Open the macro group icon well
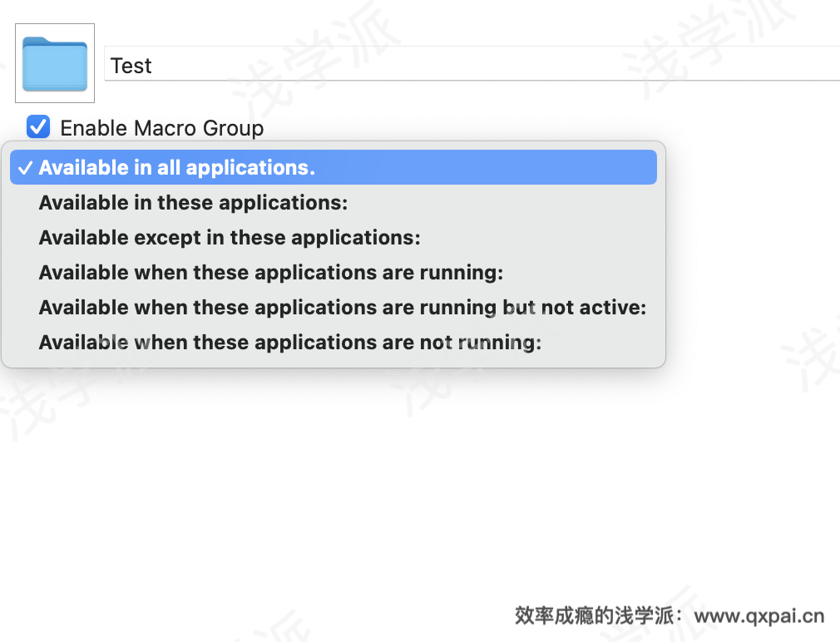 click(55, 63)
